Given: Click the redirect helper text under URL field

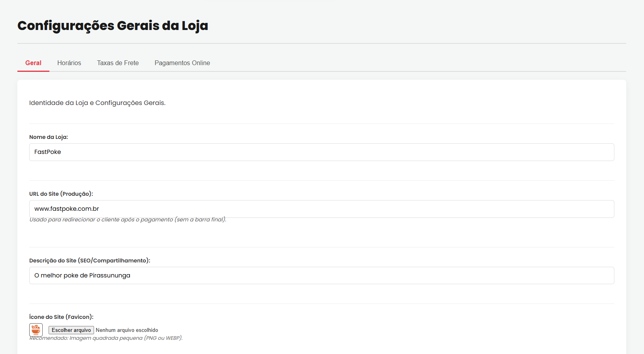Looking at the screenshot, I should 128,219.
